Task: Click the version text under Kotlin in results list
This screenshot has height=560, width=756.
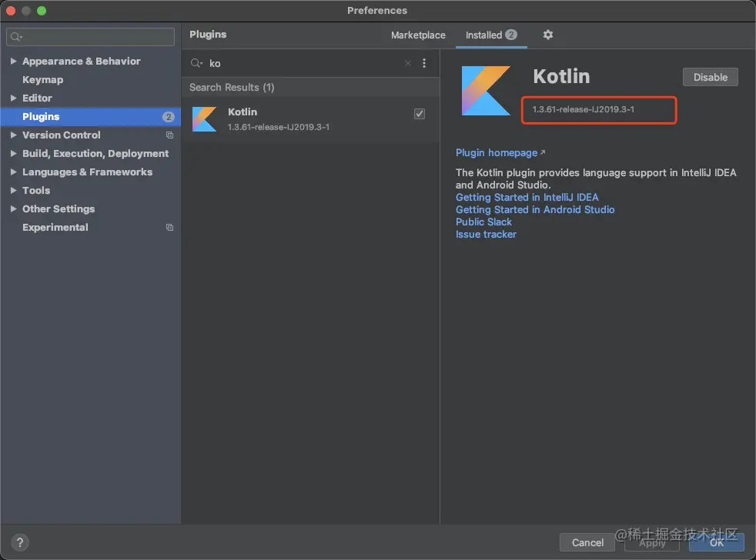Action: [x=278, y=127]
